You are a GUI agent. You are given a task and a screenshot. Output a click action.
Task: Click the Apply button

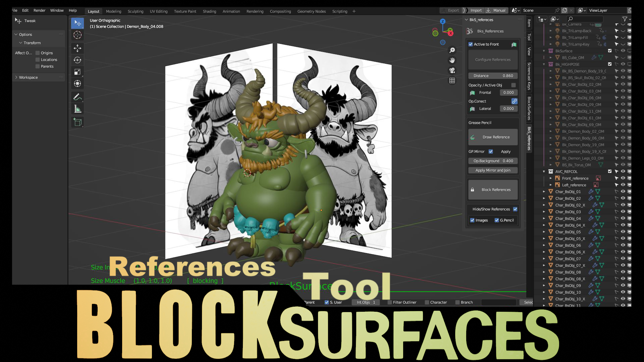[506, 152]
